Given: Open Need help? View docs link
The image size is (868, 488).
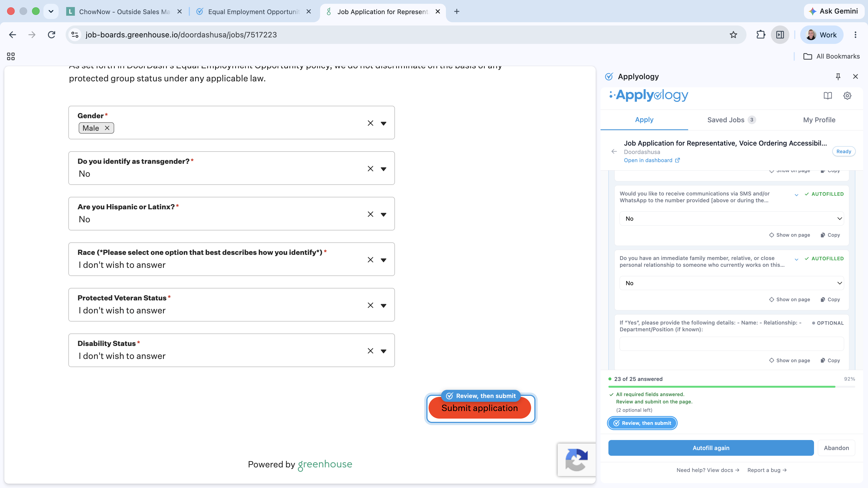Looking at the screenshot, I should click(708, 470).
